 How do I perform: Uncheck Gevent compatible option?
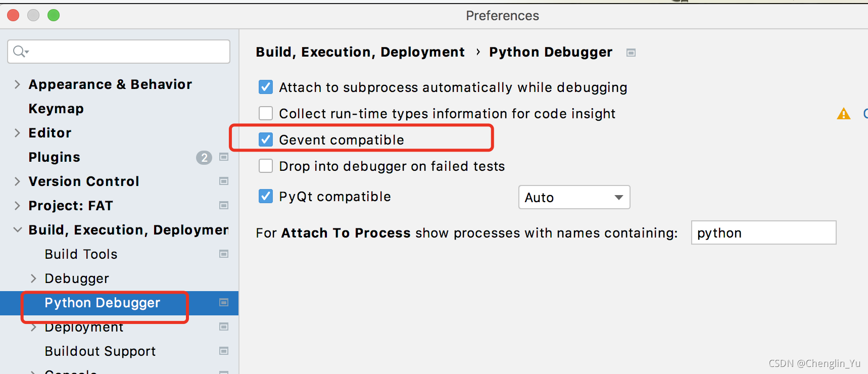[266, 140]
